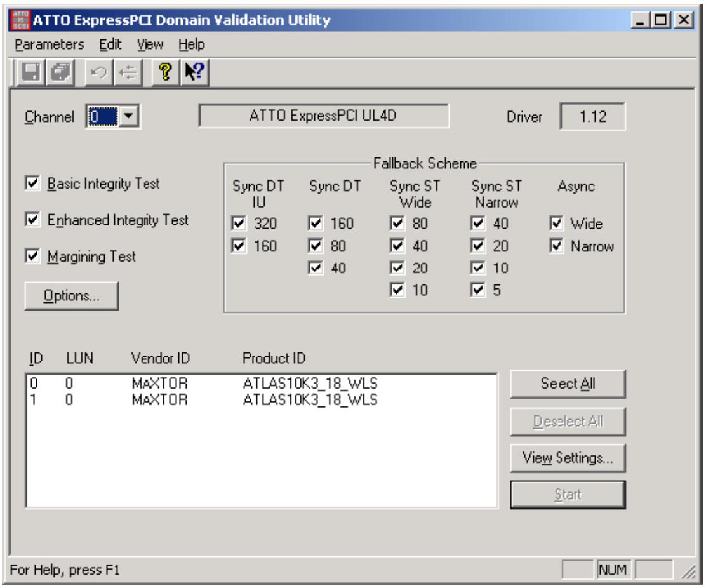Select the Channel combo box value field
The image size is (706, 588).
103,116
